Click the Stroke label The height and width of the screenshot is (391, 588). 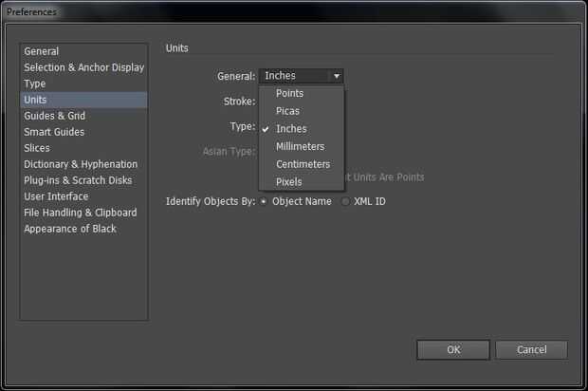(240, 102)
